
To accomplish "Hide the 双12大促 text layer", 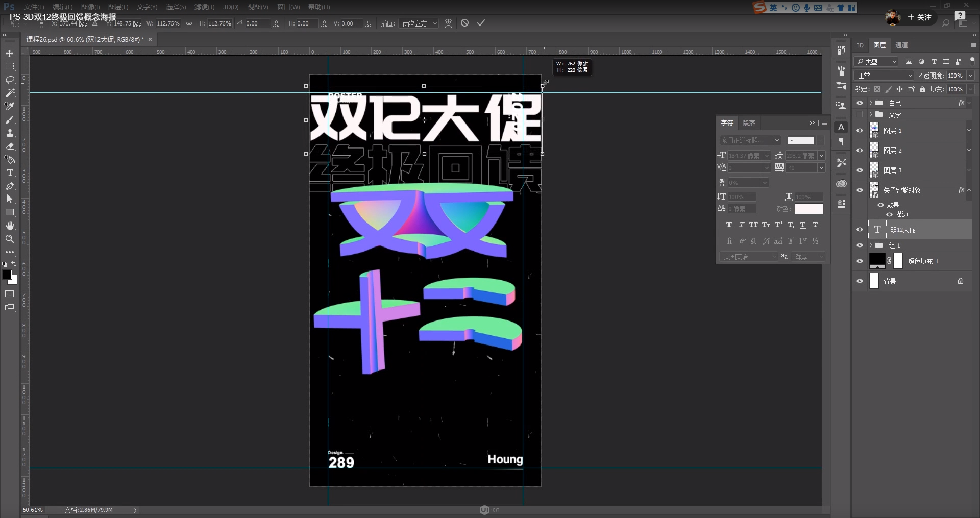I will pos(860,230).
